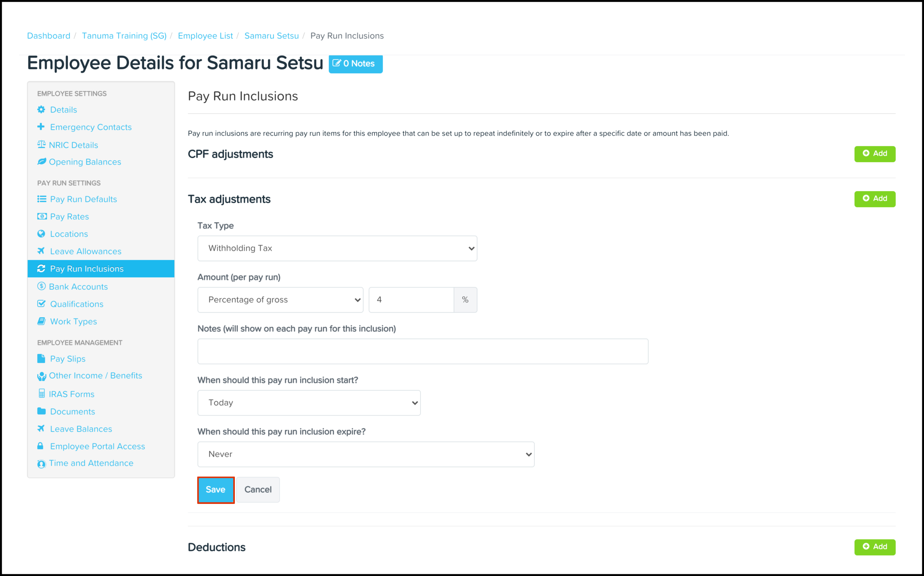Image resolution: width=924 pixels, height=576 pixels.
Task: Click the airplane icon for Leave Allowances
Action: point(41,251)
